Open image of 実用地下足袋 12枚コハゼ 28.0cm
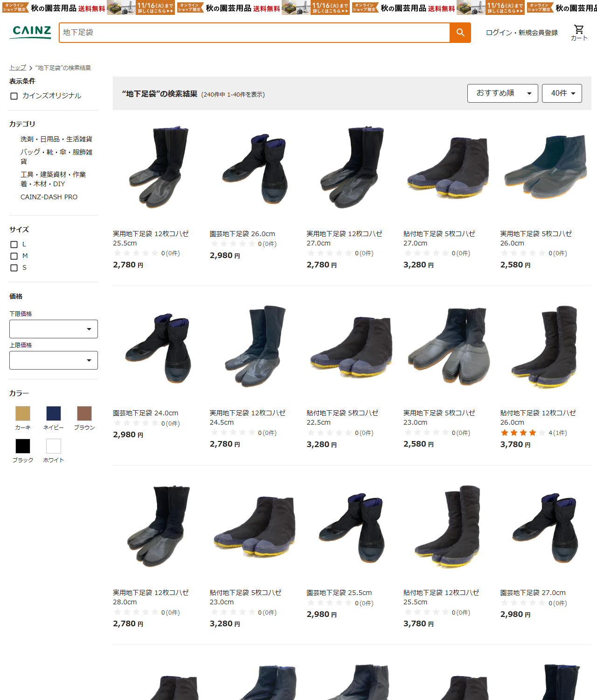 158,526
